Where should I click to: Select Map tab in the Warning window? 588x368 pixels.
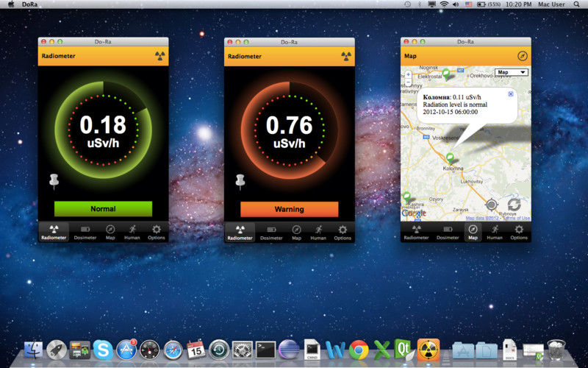coord(296,233)
